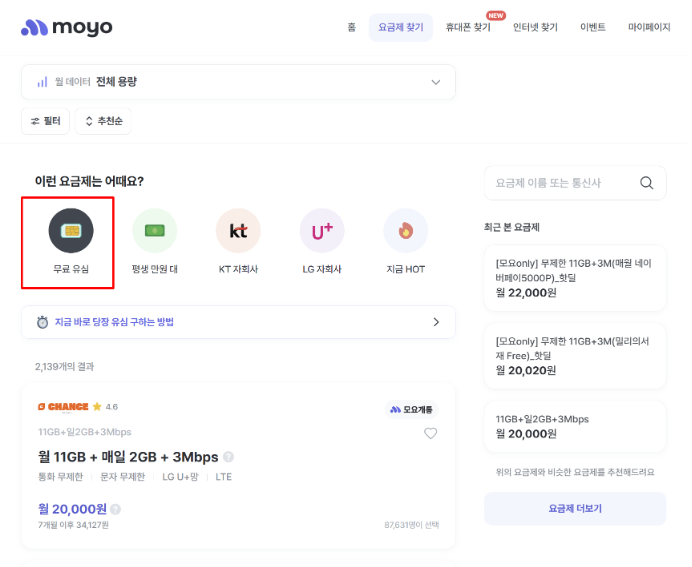The width and height of the screenshot is (692, 567).
Task: Click the moyo logo
Action: pos(67,27)
